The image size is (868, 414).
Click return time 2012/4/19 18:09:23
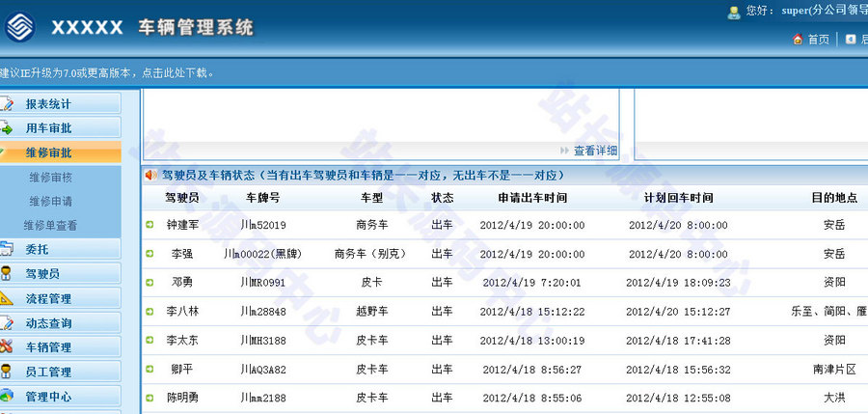click(x=678, y=282)
